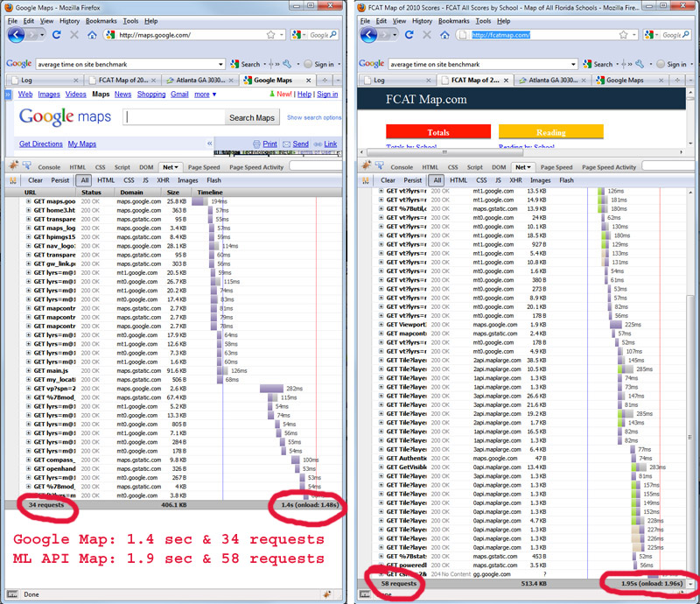Viewport: 700px width, 604px height.
Task: Click the home icon in the Google Maps window
Action: pos(92,35)
